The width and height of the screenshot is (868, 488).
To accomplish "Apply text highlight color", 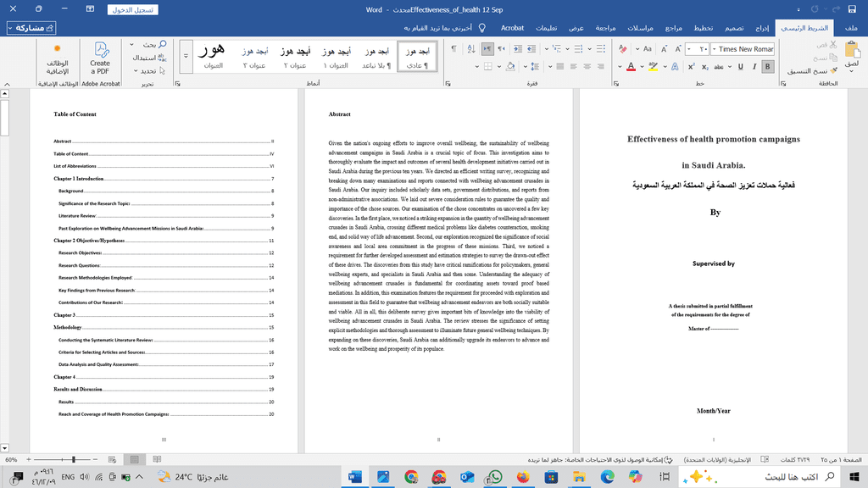I will tap(653, 66).
